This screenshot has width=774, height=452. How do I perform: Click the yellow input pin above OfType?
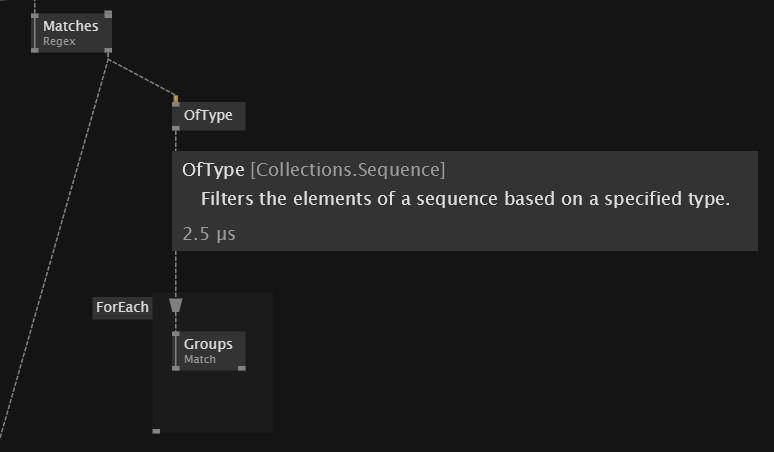click(176, 100)
